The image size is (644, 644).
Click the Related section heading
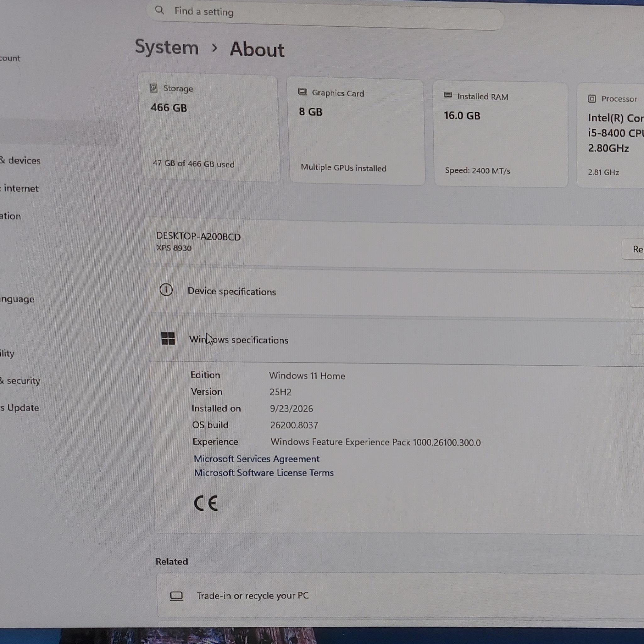[172, 562]
